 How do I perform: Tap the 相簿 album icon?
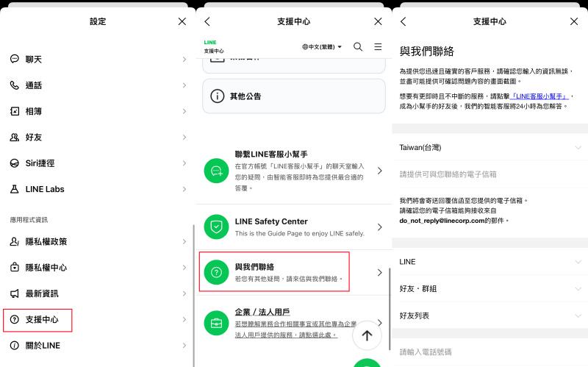tap(14, 111)
